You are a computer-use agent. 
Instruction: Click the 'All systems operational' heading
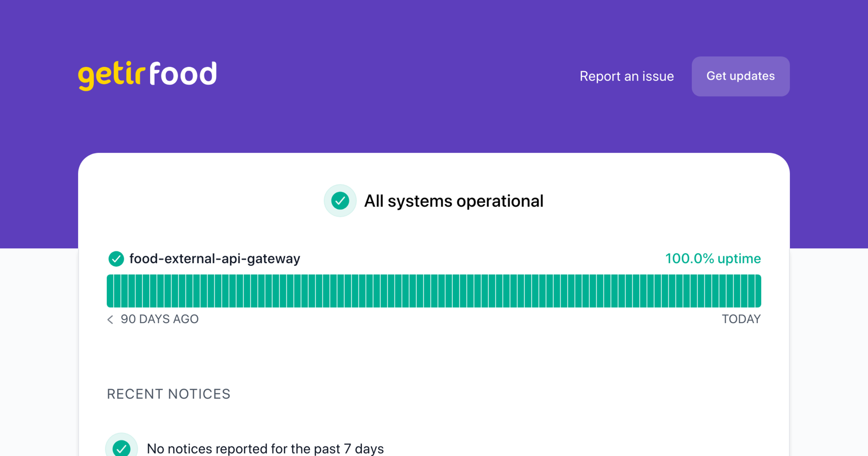[454, 200]
